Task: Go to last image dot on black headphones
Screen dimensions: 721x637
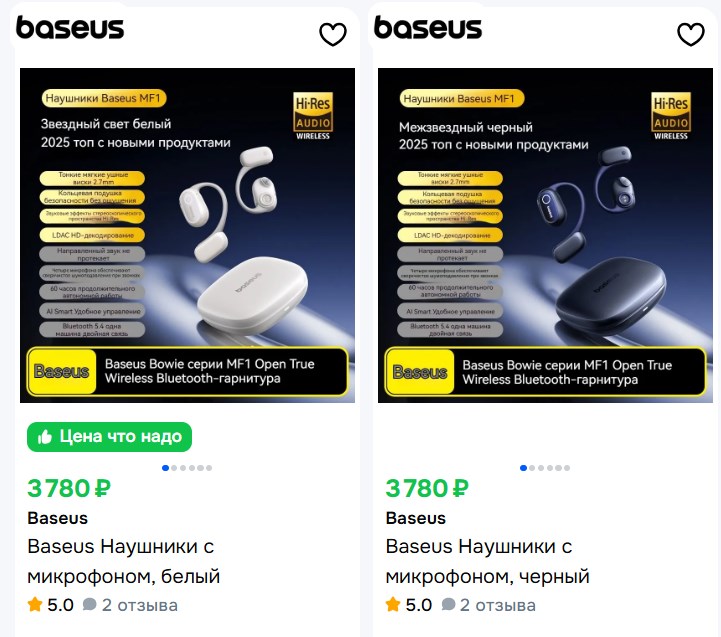Action: [x=567, y=468]
